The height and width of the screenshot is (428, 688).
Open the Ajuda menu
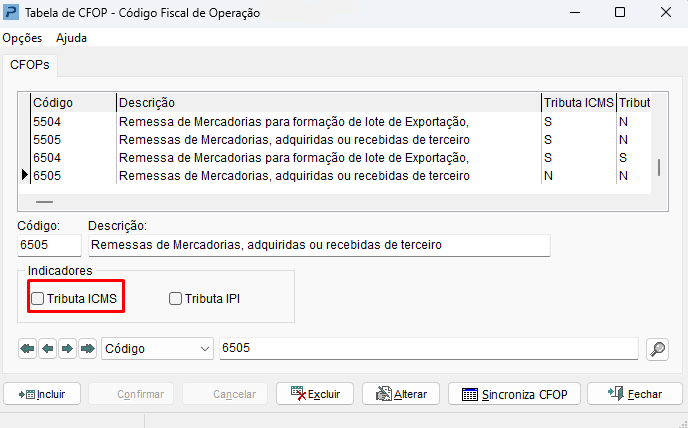pos(72,38)
